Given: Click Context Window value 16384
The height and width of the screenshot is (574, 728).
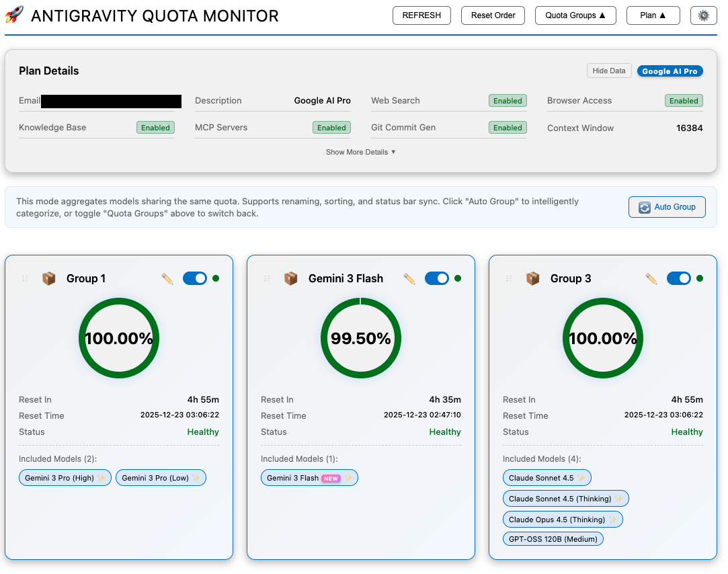Looking at the screenshot, I should pos(689,128).
